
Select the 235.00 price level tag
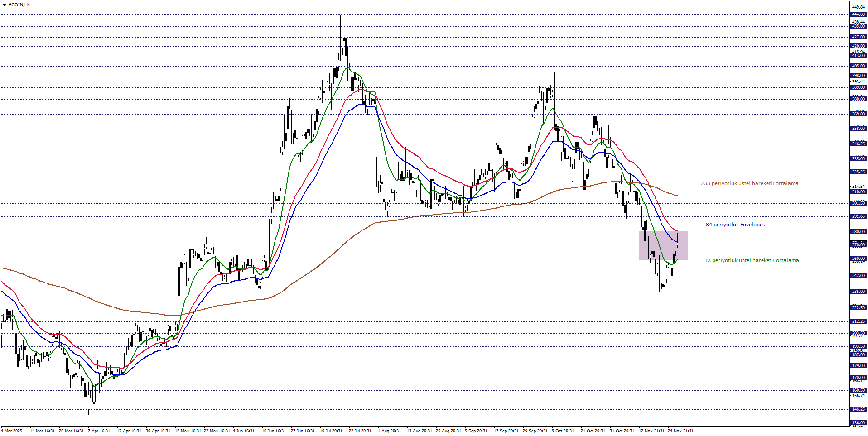click(x=858, y=292)
